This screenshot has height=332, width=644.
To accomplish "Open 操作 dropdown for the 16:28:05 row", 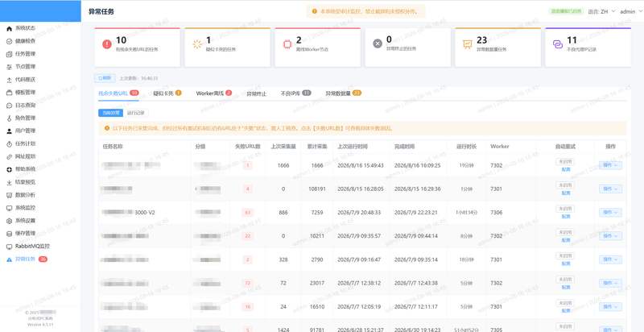I will click(x=610, y=189).
